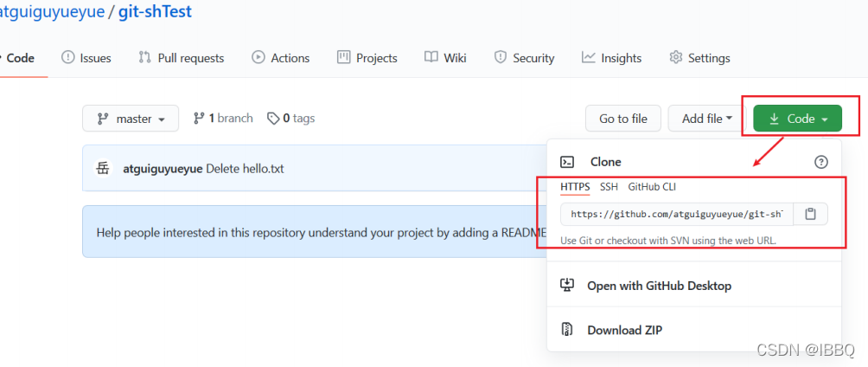Open repository Settings tab

699,58
